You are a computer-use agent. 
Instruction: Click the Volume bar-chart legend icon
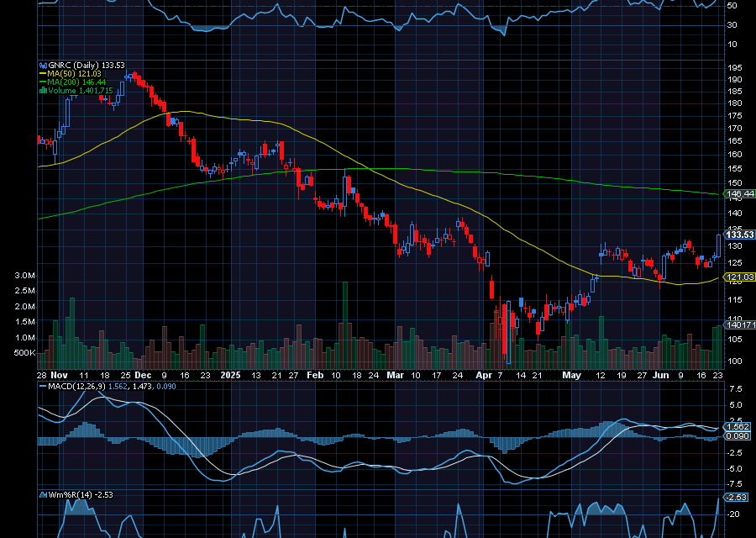[43, 91]
